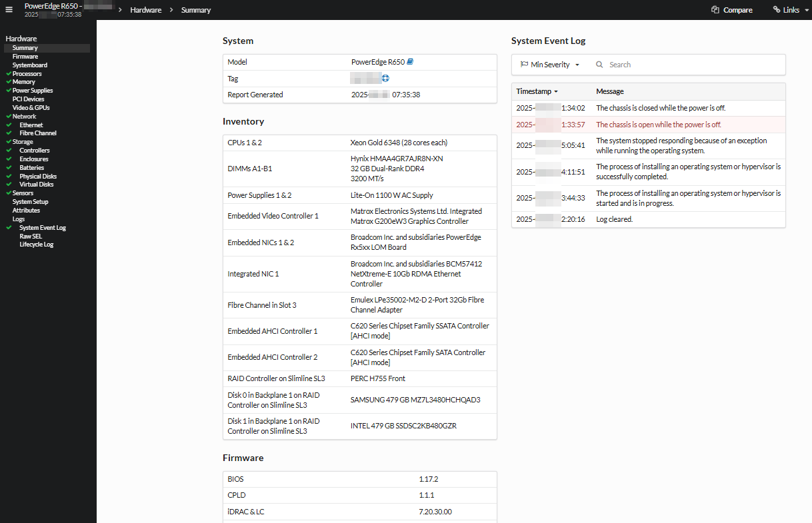Click the Hardware breadcrumb link

click(145, 10)
